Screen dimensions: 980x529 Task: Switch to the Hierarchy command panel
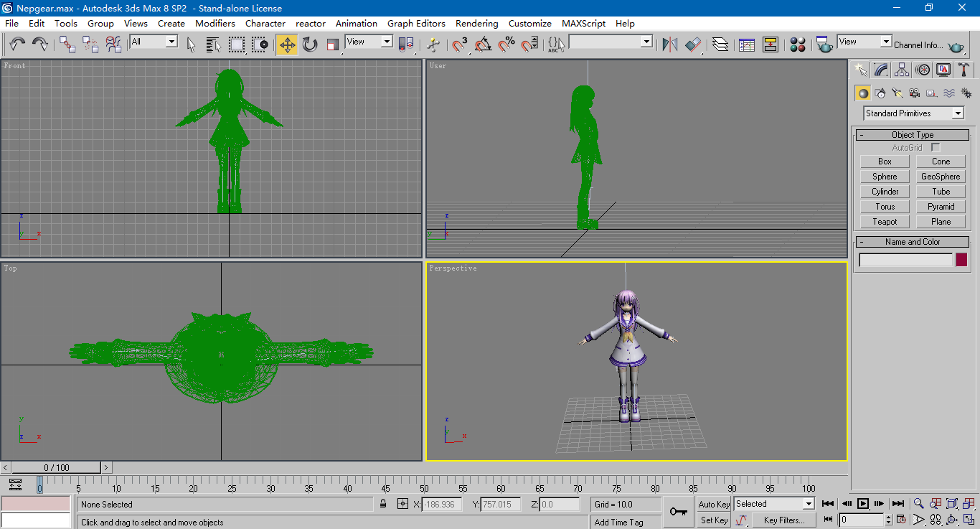(x=902, y=70)
